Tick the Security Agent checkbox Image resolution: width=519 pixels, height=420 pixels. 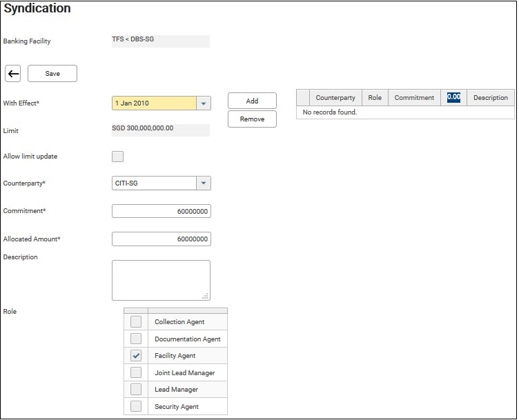click(136, 407)
